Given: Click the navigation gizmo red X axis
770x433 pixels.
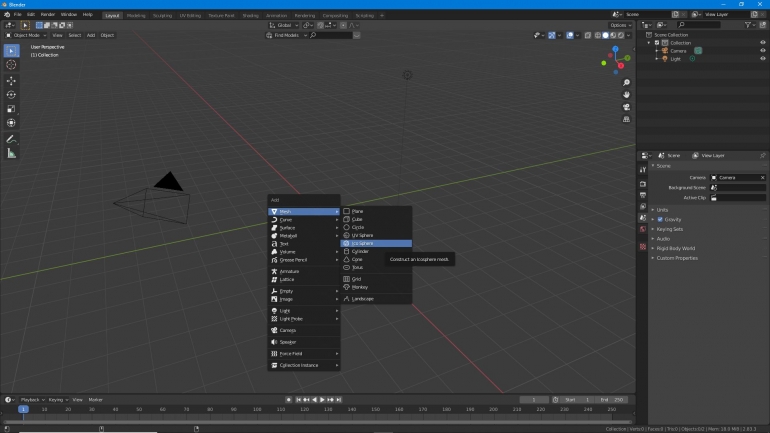Looking at the screenshot, I should point(621,66).
